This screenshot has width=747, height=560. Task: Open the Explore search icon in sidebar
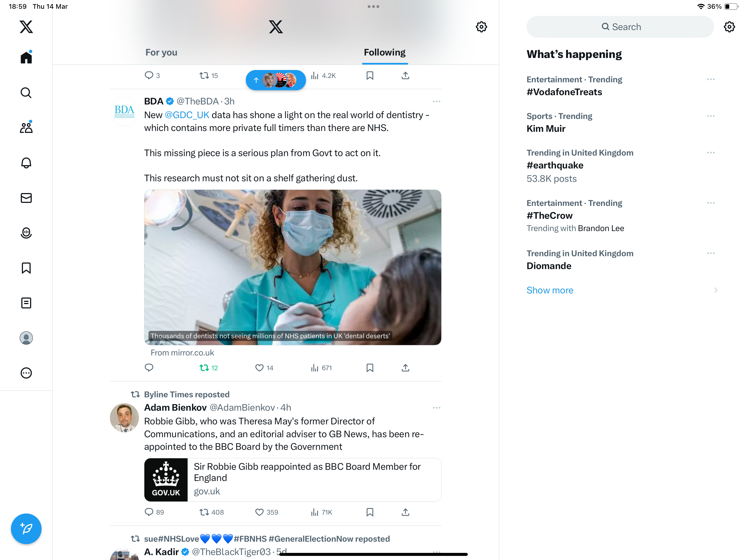pos(26,92)
